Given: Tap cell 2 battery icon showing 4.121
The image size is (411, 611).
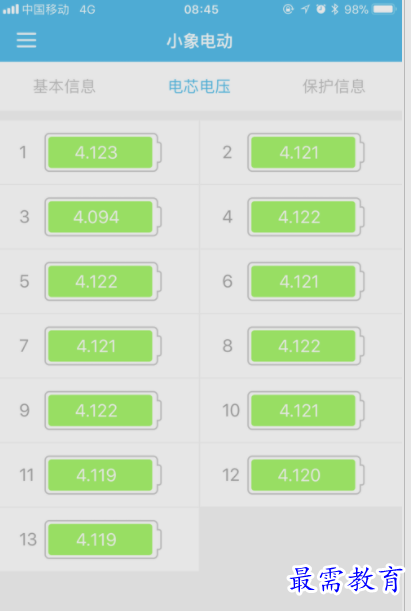Looking at the screenshot, I should point(306,152).
